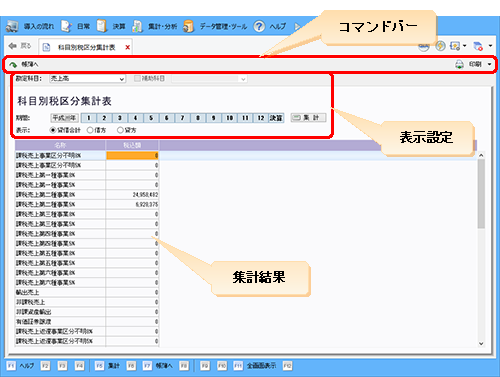Select the 科目別税区分集計表 tab
Screen dimensions: 500x377
click(x=86, y=47)
